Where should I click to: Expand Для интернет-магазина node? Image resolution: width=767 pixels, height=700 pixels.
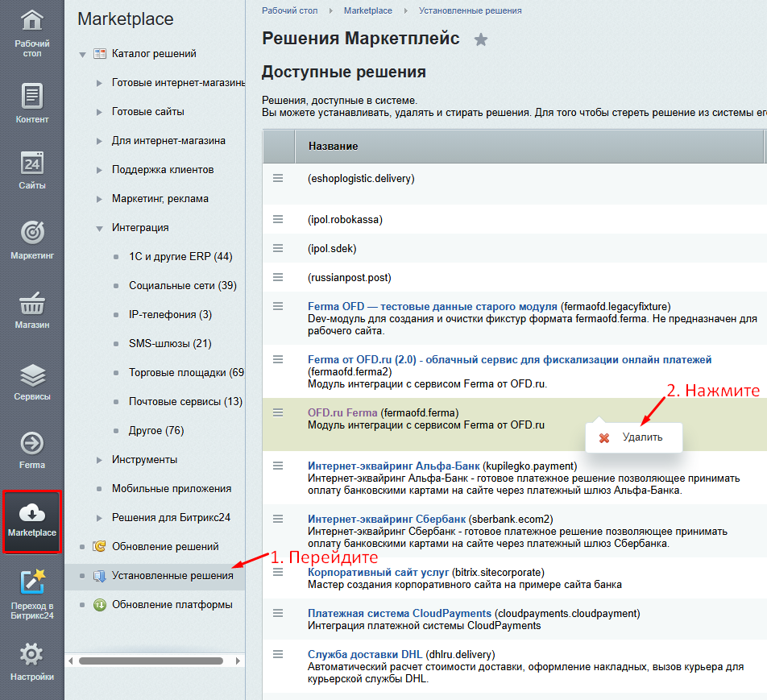[x=99, y=141]
